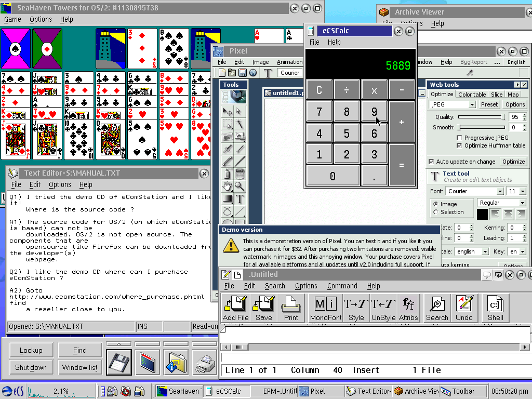This screenshot has width=532, height=399.
Task: Adjust the Quality slider in Web tools
Action: pyautogui.click(x=482, y=117)
